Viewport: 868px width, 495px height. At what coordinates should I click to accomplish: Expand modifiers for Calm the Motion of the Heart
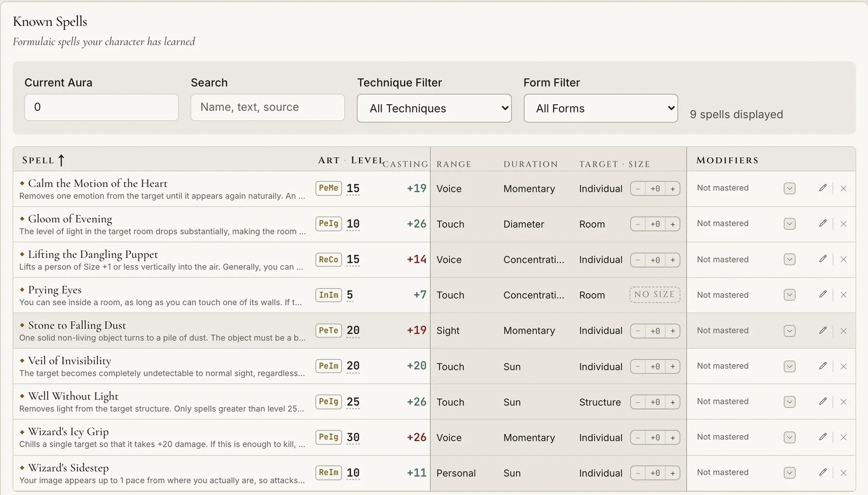(790, 188)
